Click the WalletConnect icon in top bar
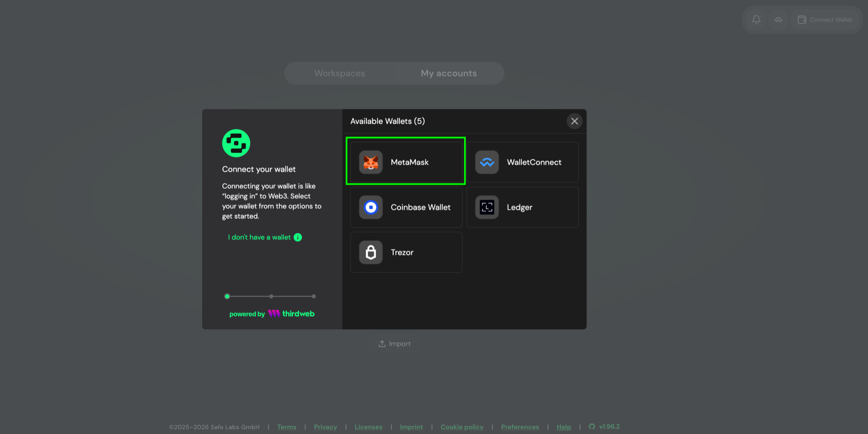868x434 pixels. pyautogui.click(x=778, y=19)
